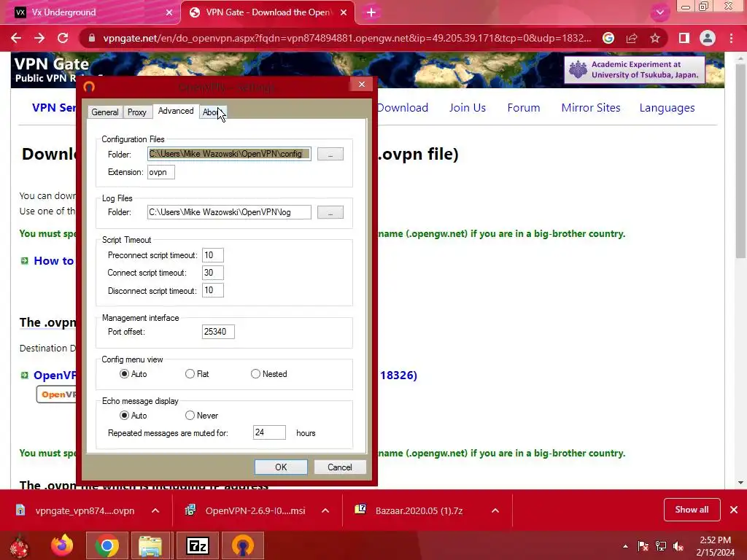The width and height of the screenshot is (747, 560).
Task: Reload the VPN Gate page
Action: 63,38
